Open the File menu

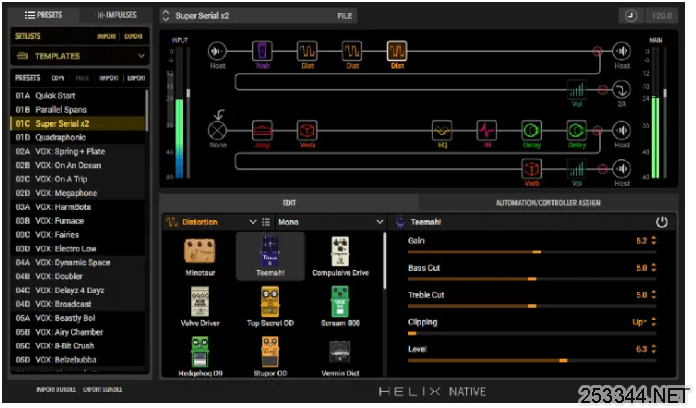pyautogui.click(x=344, y=16)
